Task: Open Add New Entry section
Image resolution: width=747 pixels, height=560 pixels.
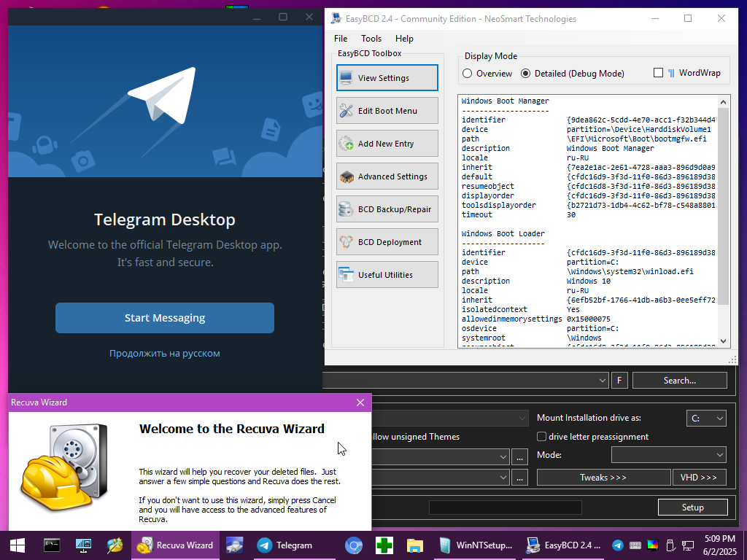Action: (x=387, y=144)
